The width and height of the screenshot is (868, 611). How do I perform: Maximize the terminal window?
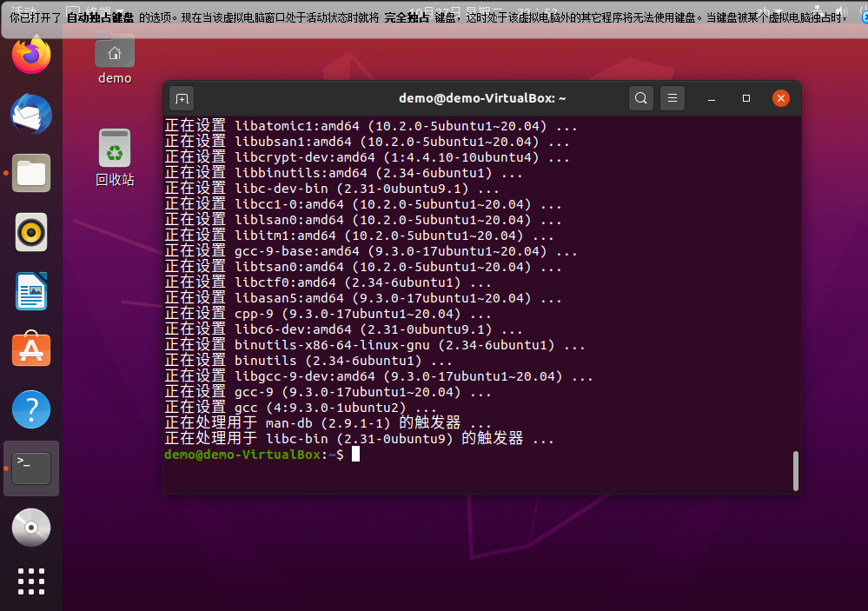coord(745,98)
